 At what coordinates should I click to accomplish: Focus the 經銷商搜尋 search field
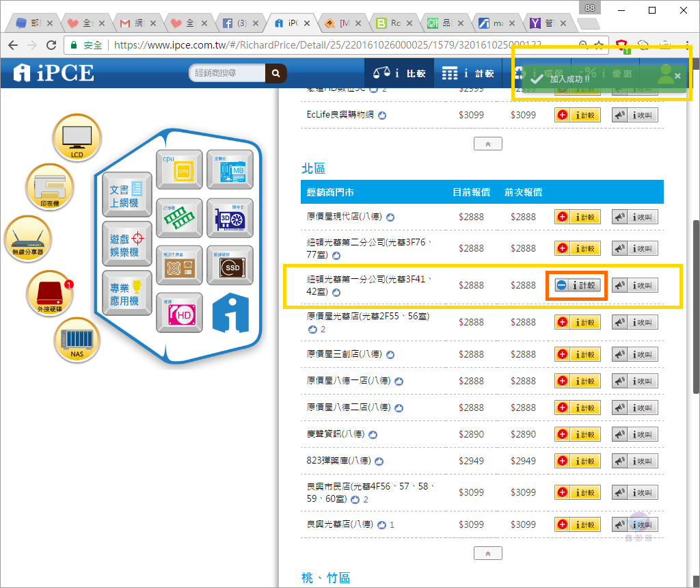point(227,73)
